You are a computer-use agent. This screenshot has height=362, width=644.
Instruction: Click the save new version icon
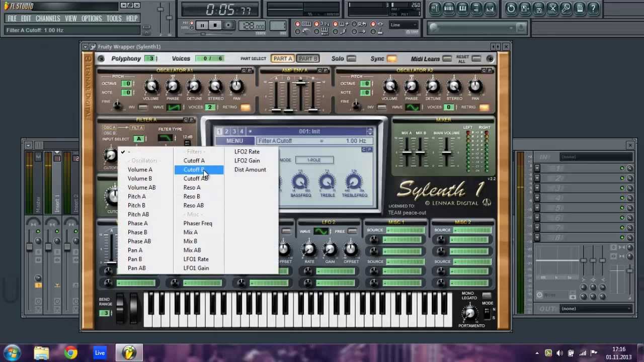[x=525, y=8]
